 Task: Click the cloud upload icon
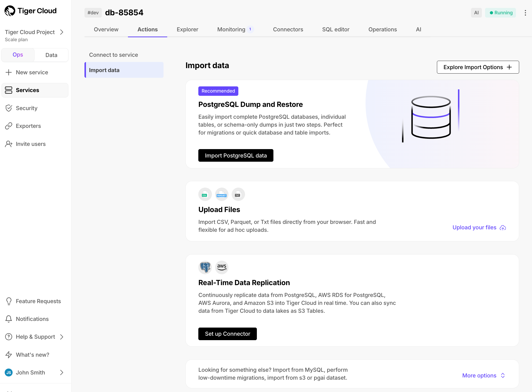pos(503,228)
